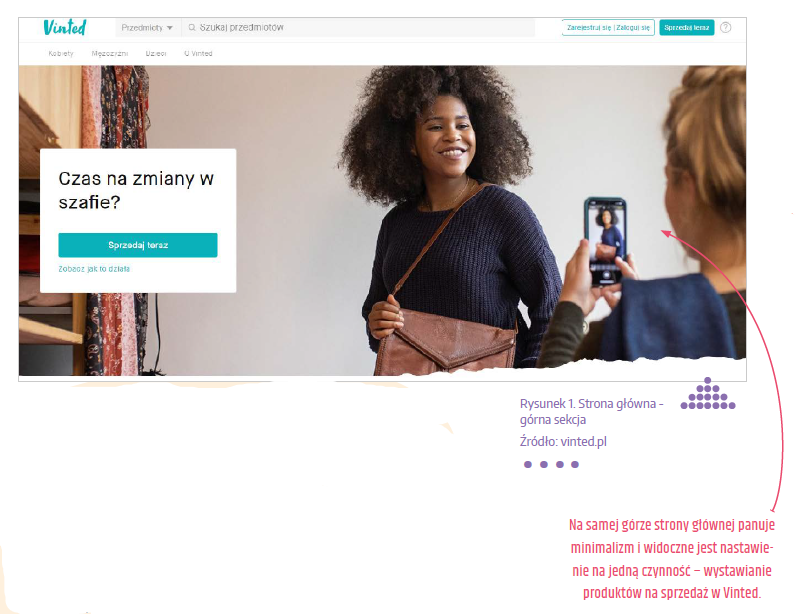Focus the Szukaj przedmiotów search field
Image resolution: width=800 pixels, height=614 pixels.
[x=359, y=28]
